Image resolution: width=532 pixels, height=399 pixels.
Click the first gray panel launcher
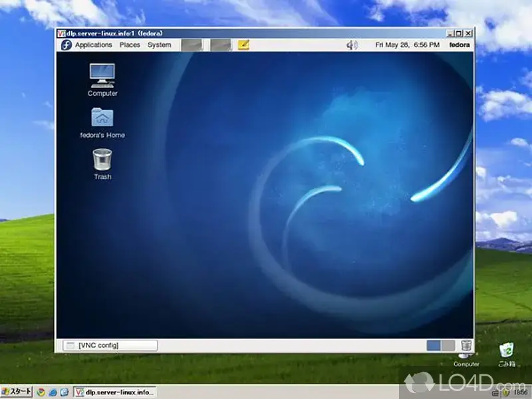tap(192, 45)
